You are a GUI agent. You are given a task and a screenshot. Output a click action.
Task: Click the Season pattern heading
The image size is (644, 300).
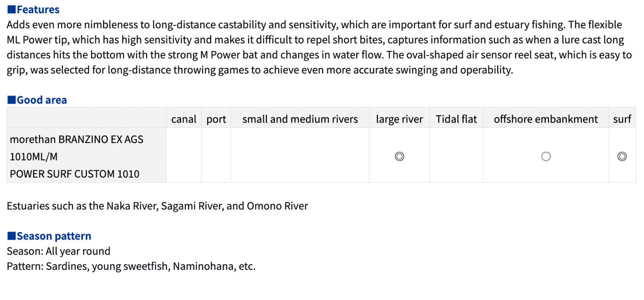[54, 236]
